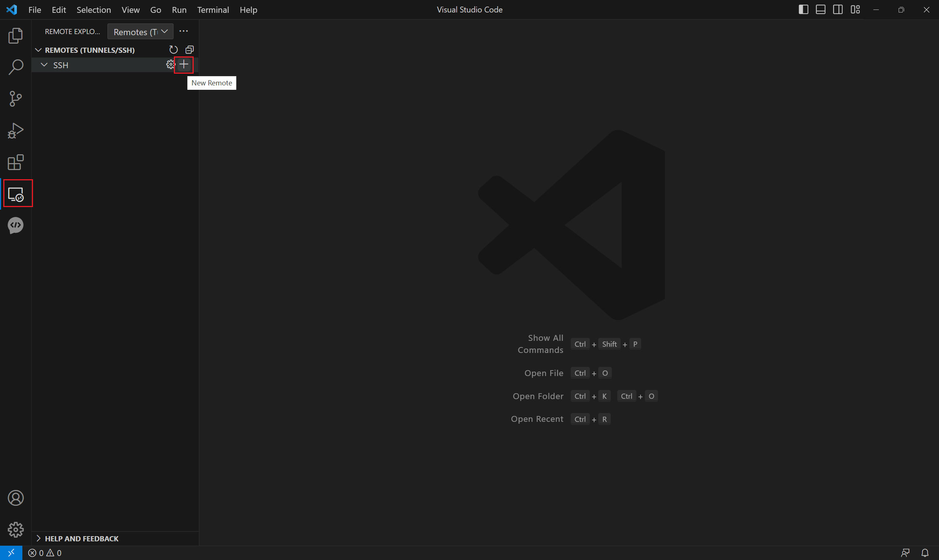Toggle secondary side bar visibility
The width and height of the screenshot is (939, 560).
(838, 10)
